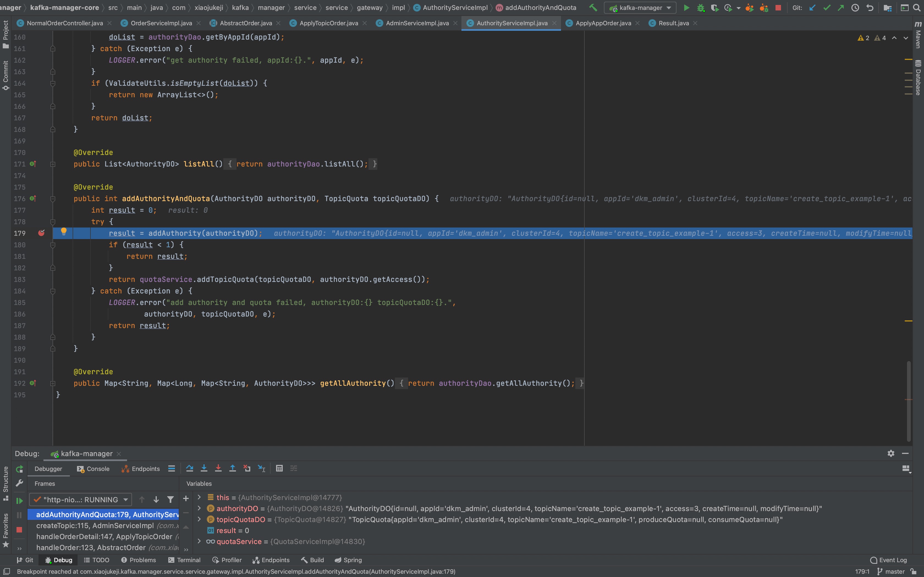Step into the method call
Screen dimensions: 924x577
(204, 468)
